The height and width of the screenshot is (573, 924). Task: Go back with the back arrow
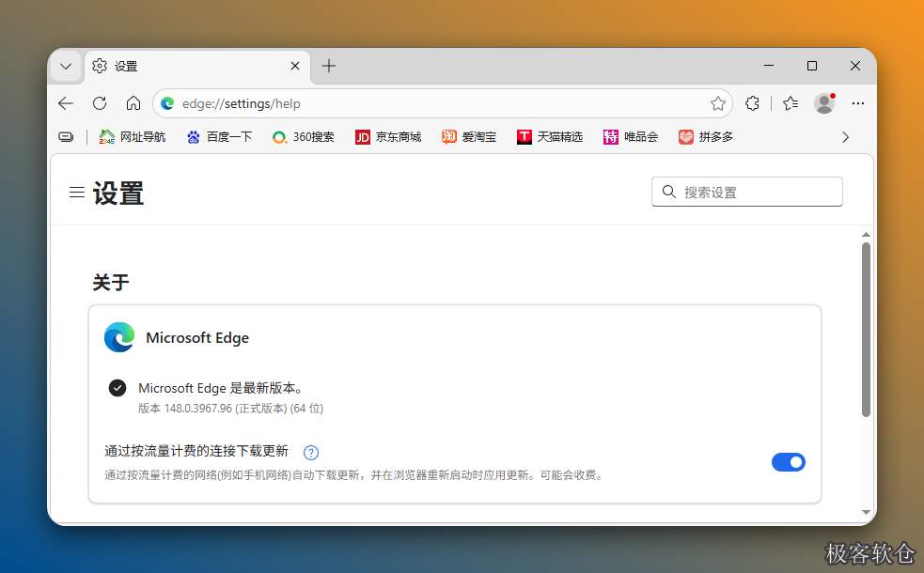(66, 103)
